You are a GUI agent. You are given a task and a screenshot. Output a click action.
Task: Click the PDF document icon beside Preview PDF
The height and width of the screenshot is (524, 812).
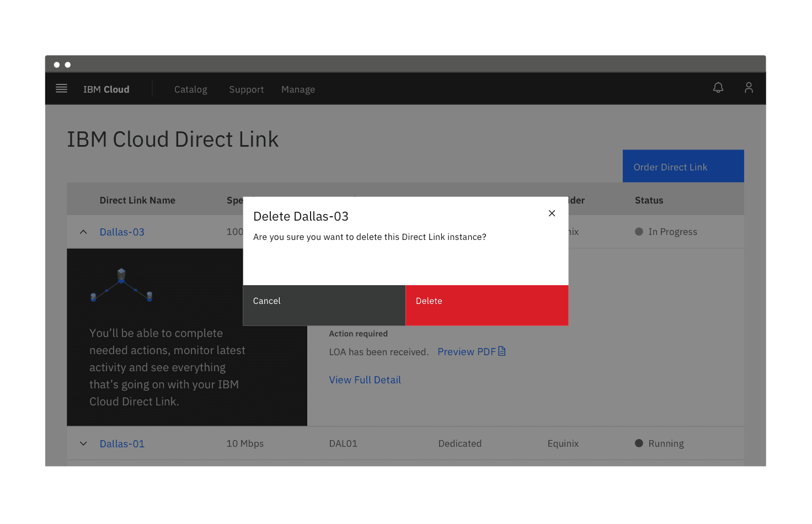(501, 351)
